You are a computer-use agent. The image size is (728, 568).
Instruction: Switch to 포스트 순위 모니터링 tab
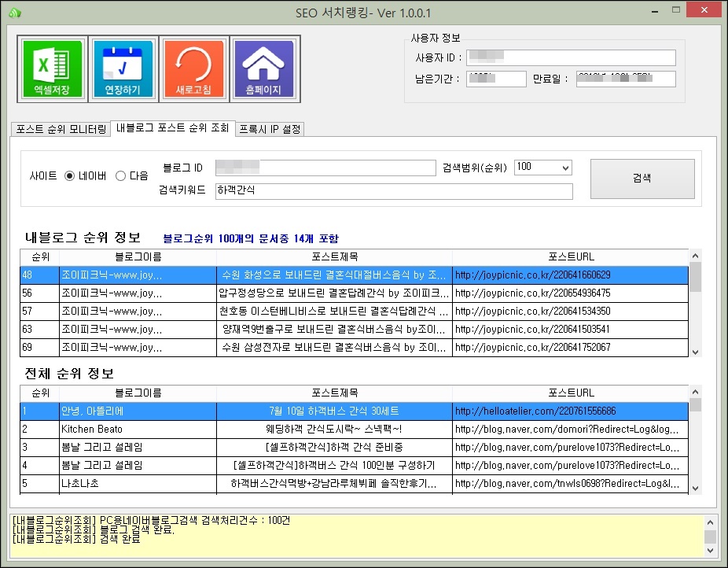pos(61,129)
